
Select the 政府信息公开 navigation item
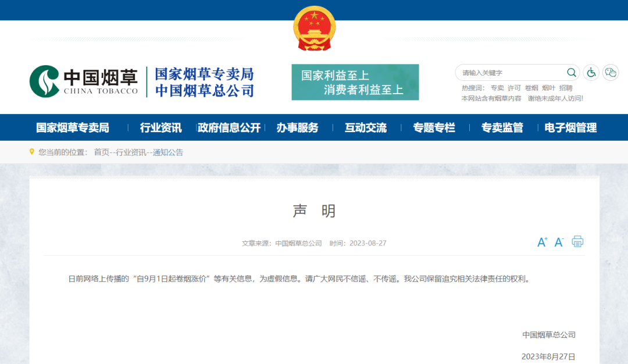pyautogui.click(x=231, y=127)
